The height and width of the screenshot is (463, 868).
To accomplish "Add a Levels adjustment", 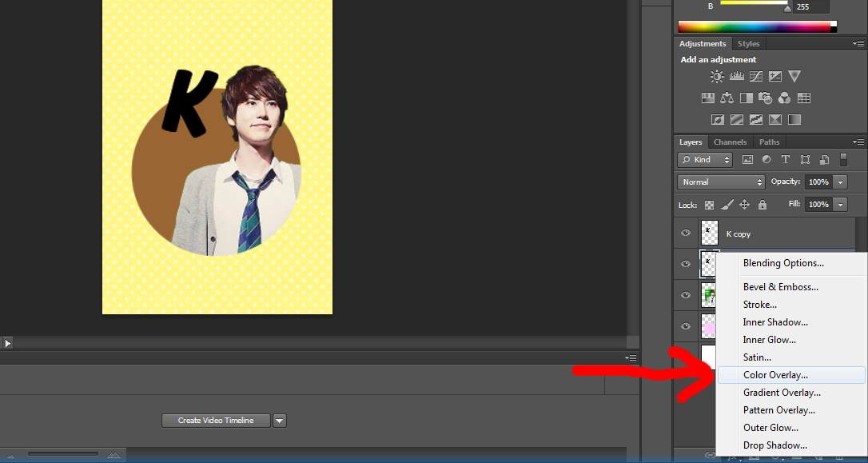I will 736,77.
